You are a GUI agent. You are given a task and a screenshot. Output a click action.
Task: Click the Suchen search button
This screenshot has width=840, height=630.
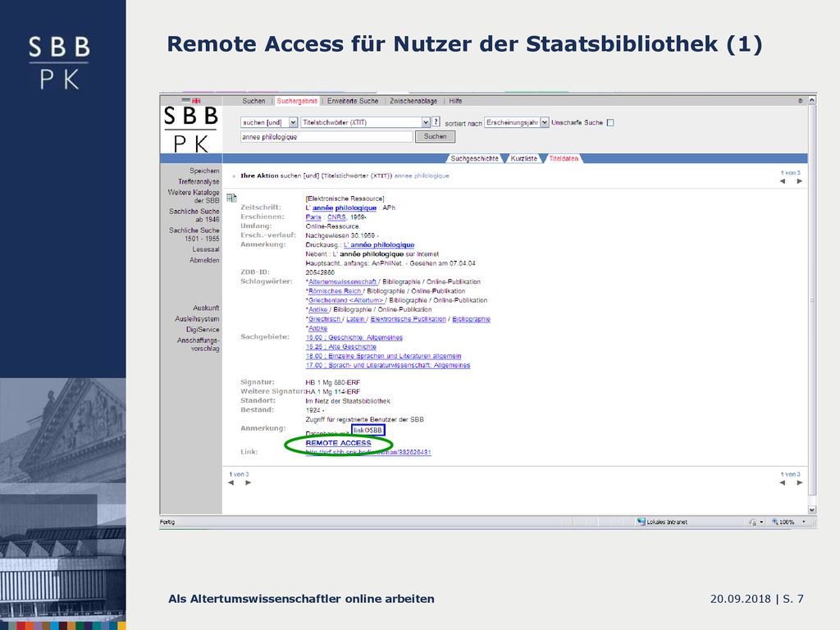(435, 137)
